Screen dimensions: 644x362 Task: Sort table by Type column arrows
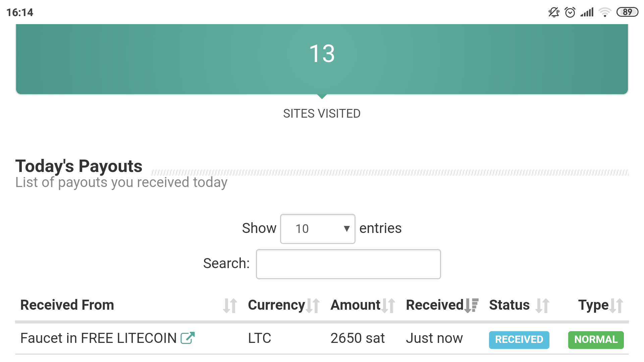[616, 306]
